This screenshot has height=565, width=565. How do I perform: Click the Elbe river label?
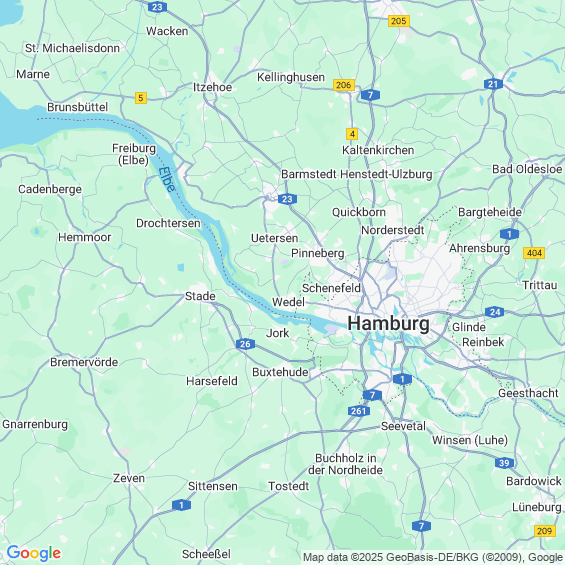[x=167, y=179]
